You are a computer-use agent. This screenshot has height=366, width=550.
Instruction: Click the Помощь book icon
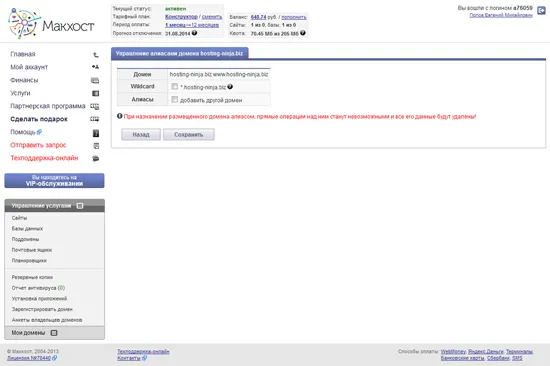[96, 133]
